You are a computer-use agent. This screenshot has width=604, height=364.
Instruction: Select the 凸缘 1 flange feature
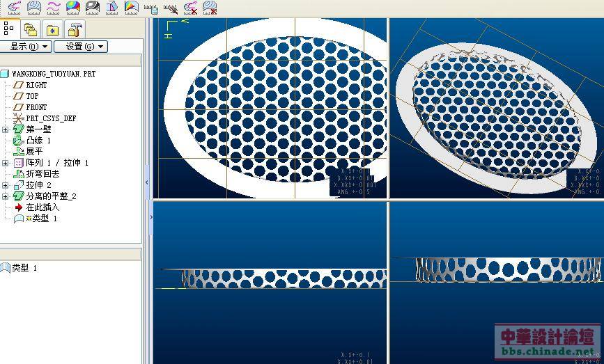click(x=38, y=141)
